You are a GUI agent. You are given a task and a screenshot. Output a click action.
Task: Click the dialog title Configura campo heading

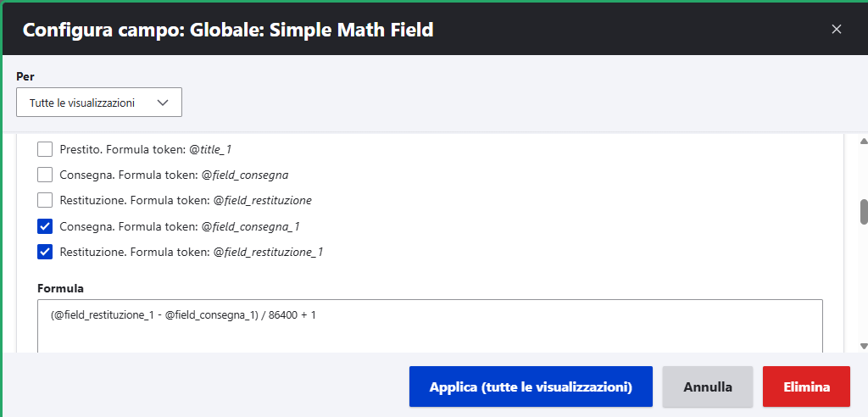point(228,31)
